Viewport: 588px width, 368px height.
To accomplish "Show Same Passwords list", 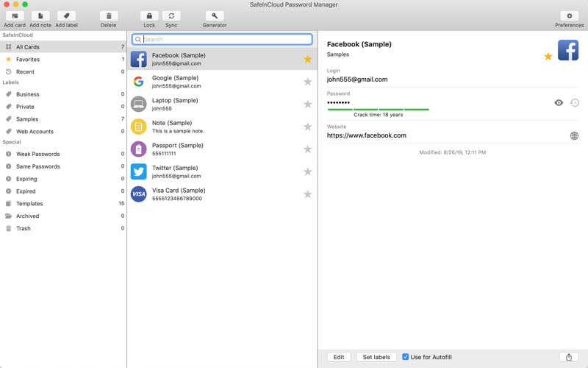I will (x=63, y=166).
